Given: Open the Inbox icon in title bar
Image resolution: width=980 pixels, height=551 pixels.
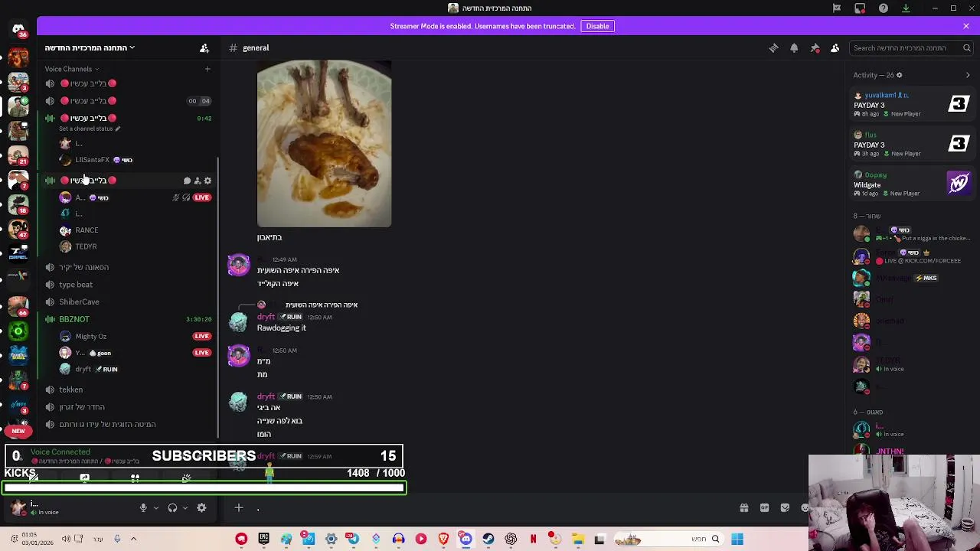Looking at the screenshot, I should point(860,8).
